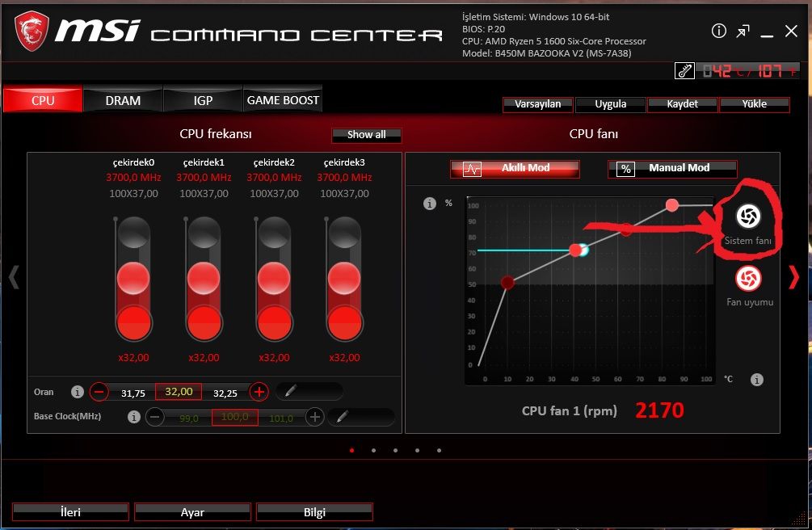Click çekirdek3 100X37,00 multiplier text
The height and width of the screenshot is (530, 812).
pos(344,194)
